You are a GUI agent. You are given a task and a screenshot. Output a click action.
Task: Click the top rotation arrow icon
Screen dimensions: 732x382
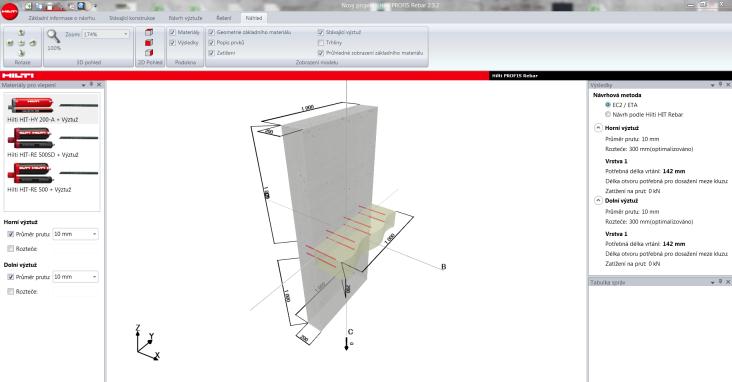tap(21, 33)
